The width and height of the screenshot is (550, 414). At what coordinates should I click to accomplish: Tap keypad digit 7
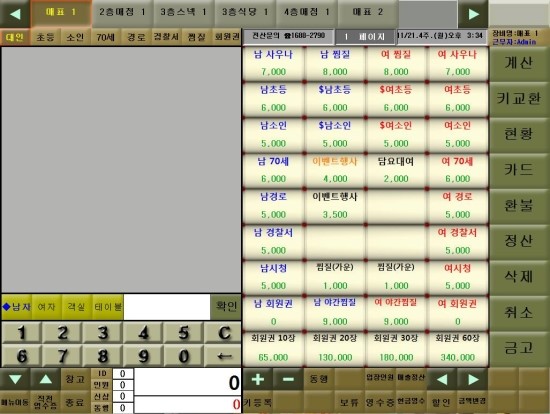pos(62,356)
